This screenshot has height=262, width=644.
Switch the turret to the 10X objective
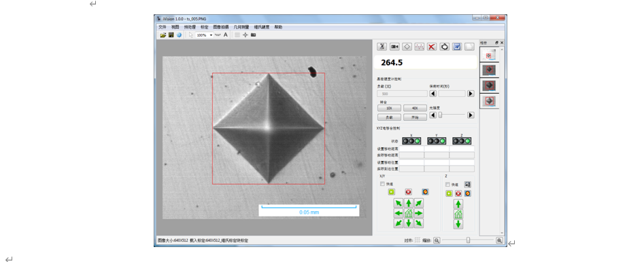click(390, 108)
